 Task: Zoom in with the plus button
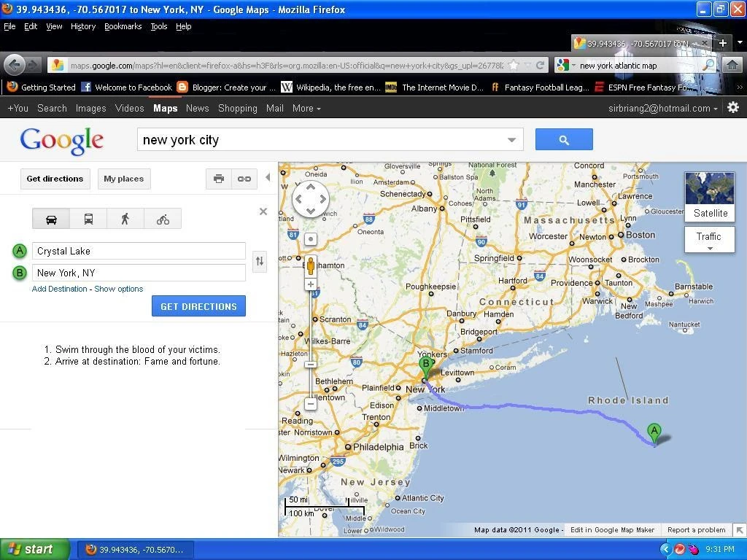click(311, 284)
